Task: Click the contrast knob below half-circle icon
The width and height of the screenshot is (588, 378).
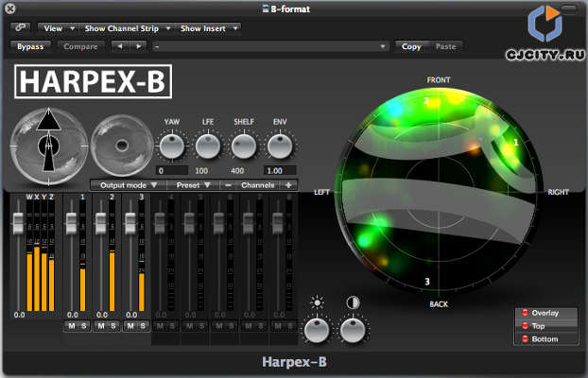Action: [x=354, y=330]
